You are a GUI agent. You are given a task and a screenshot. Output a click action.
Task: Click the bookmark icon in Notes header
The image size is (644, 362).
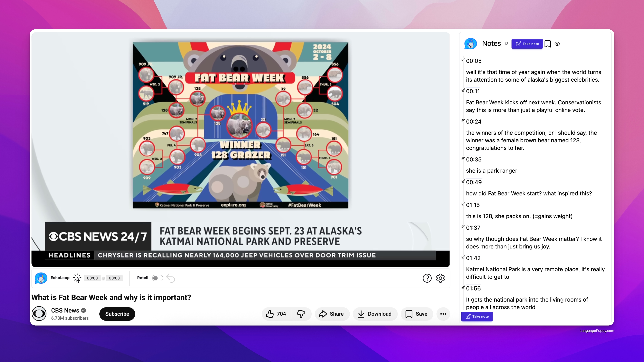[x=547, y=44]
